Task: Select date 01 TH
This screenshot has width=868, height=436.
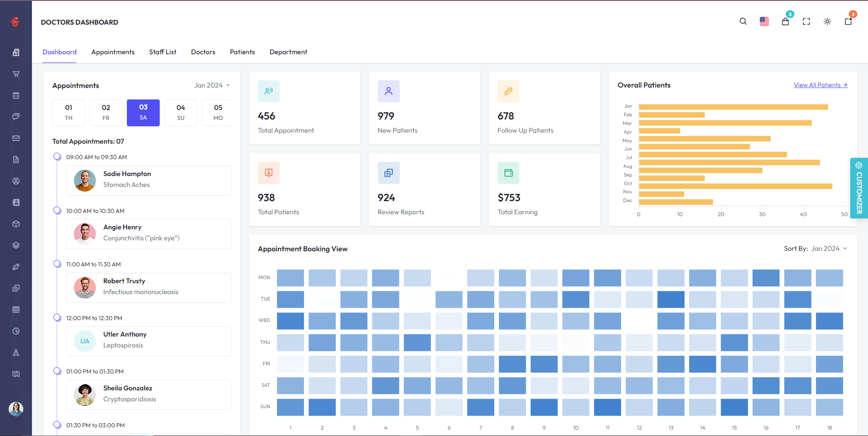Action: (68, 113)
